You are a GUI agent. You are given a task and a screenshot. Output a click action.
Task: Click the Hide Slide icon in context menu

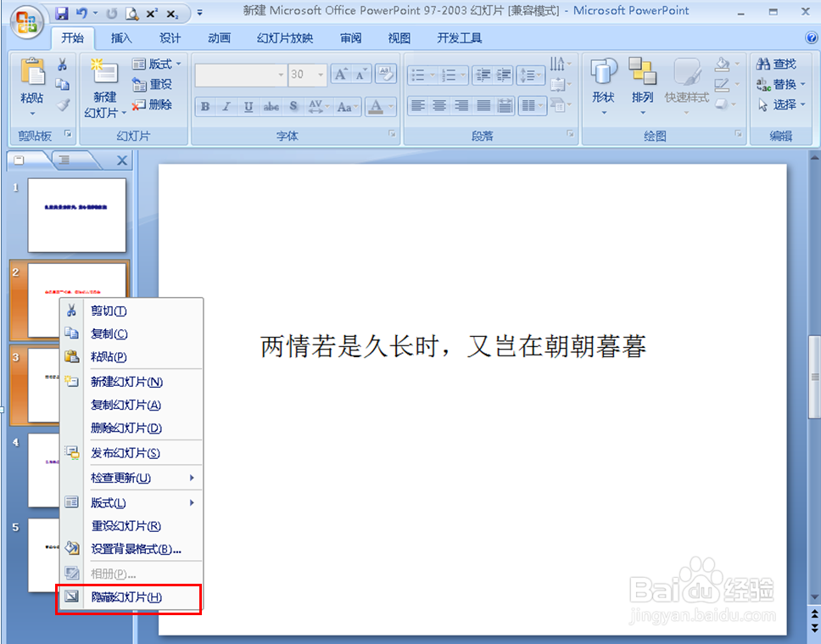point(72,596)
